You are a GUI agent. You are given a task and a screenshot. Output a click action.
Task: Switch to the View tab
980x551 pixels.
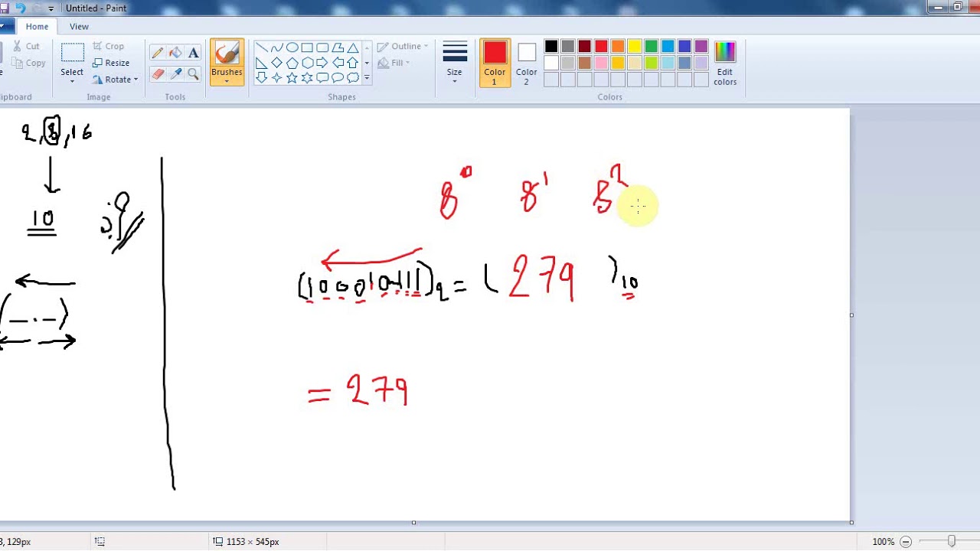(x=79, y=26)
